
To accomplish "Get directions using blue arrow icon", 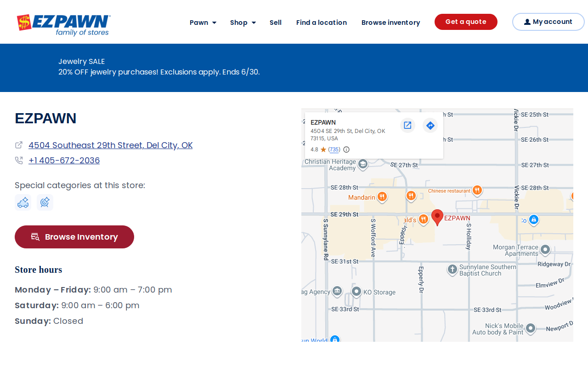I will click(430, 125).
